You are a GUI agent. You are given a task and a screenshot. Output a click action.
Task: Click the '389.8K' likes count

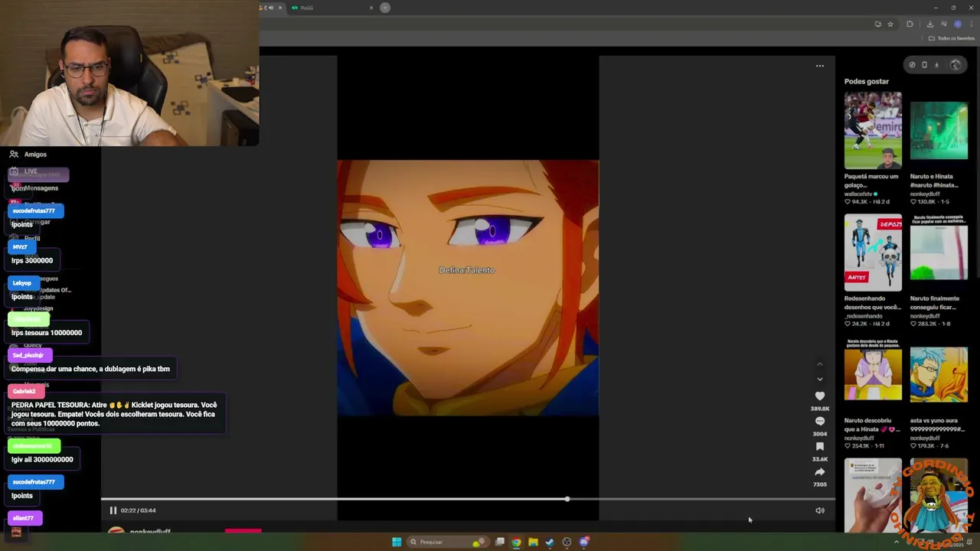click(x=820, y=409)
